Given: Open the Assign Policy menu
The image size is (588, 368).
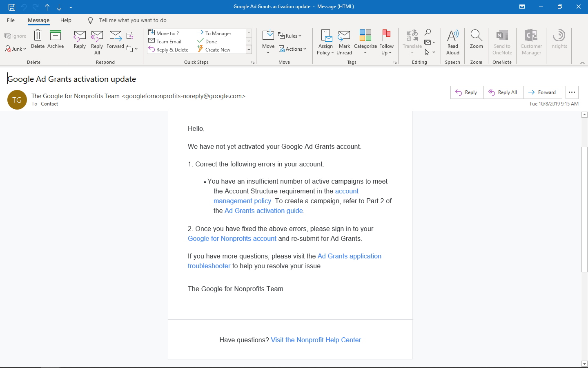Looking at the screenshot, I should [325, 42].
